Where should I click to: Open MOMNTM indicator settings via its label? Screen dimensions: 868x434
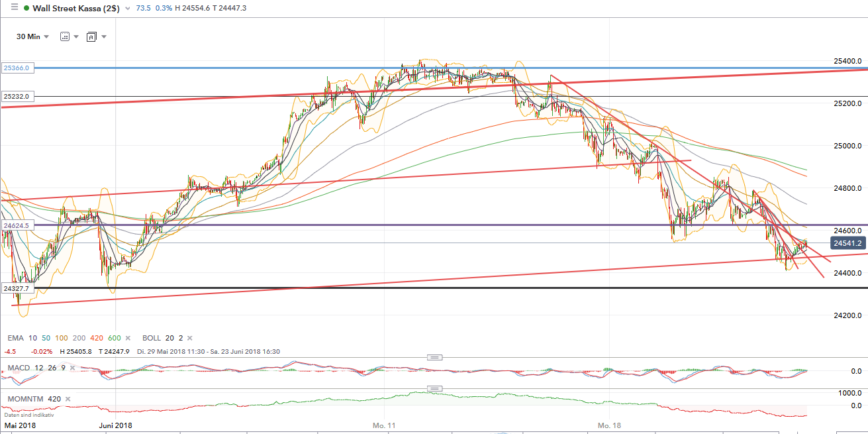[24, 399]
